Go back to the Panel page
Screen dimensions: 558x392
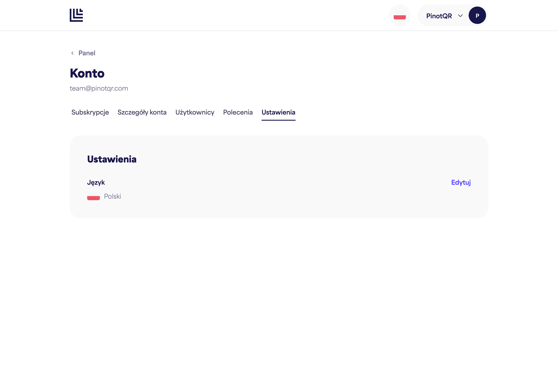(87, 53)
